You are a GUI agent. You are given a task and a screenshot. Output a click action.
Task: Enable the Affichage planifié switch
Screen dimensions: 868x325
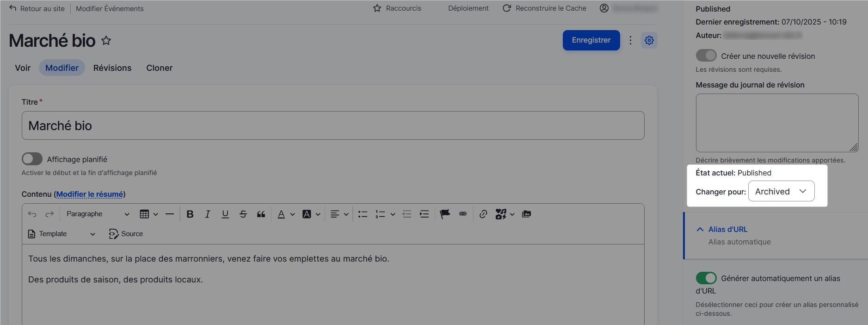tap(32, 159)
